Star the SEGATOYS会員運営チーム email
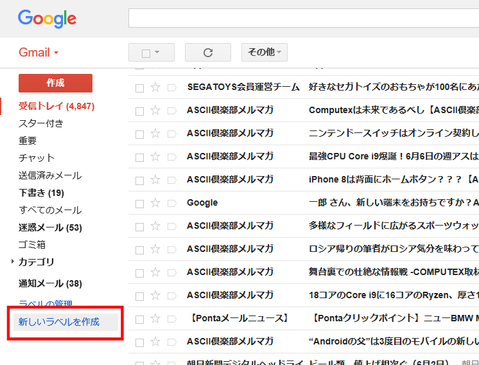Viewport: 479px width, 365px height. 155,87
